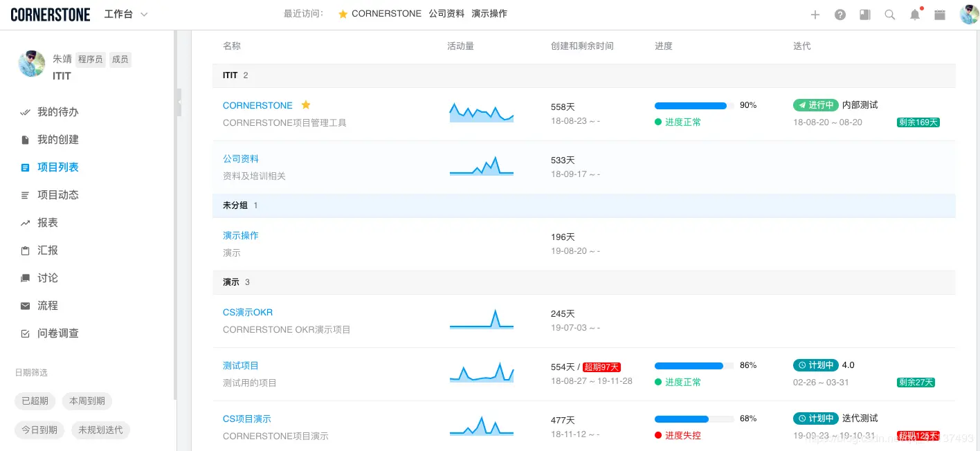The image size is (980, 451).
Task: Open the notifications bell
Action: (915, 13)
